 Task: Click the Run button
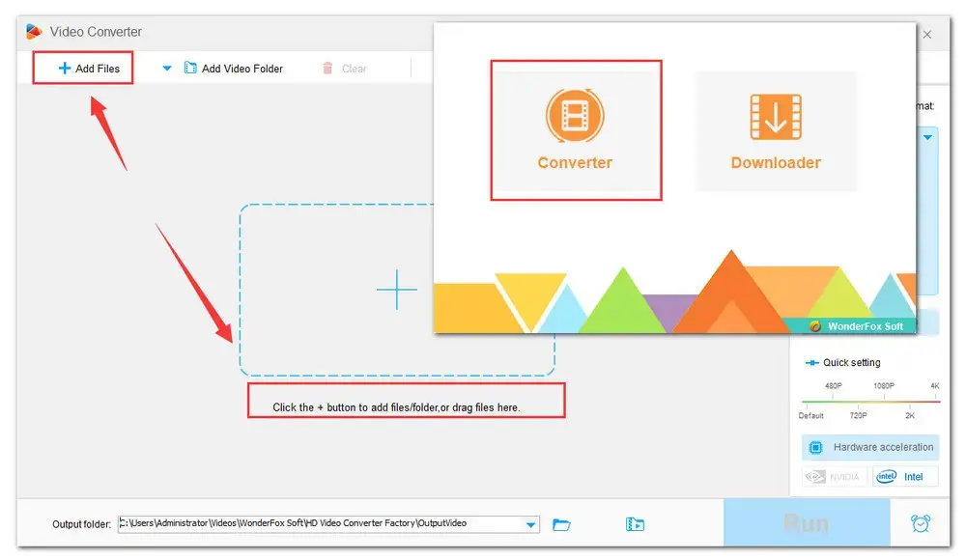(x=807, y=522)
